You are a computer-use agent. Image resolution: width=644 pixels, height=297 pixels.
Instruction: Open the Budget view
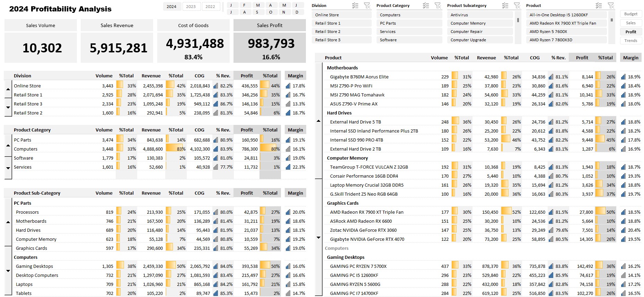pos(630,14)
